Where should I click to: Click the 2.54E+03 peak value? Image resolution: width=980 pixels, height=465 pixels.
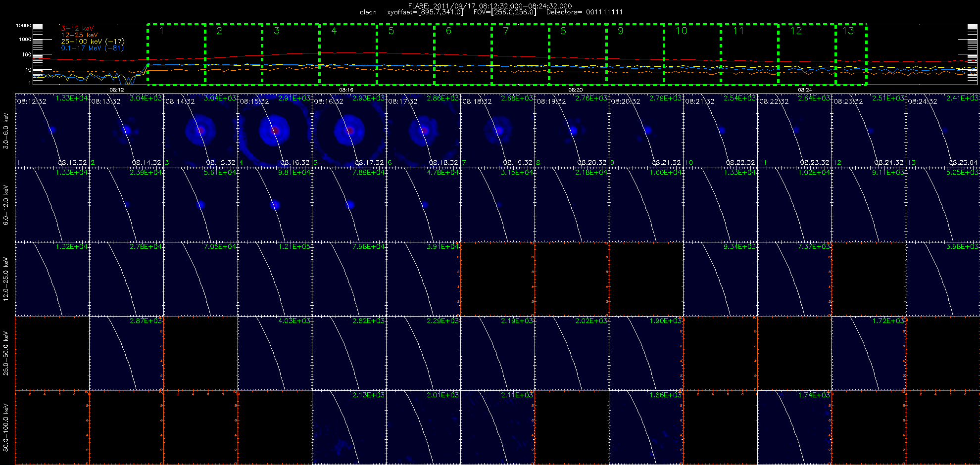pos(740,98)
